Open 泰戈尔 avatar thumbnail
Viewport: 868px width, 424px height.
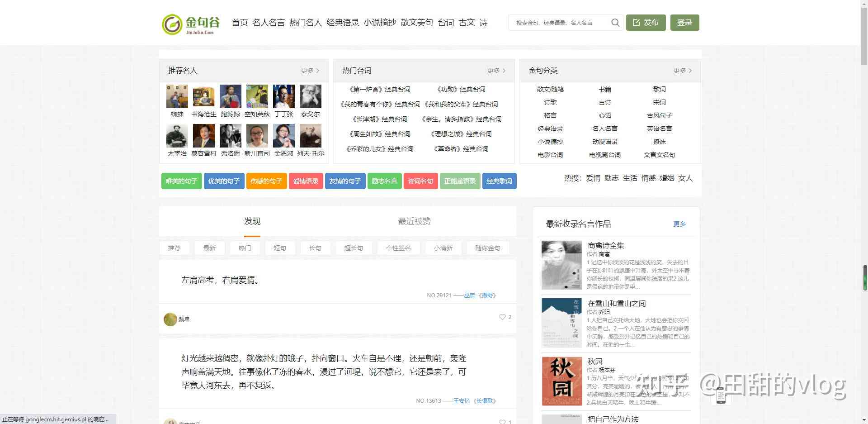tap(311, 96)
